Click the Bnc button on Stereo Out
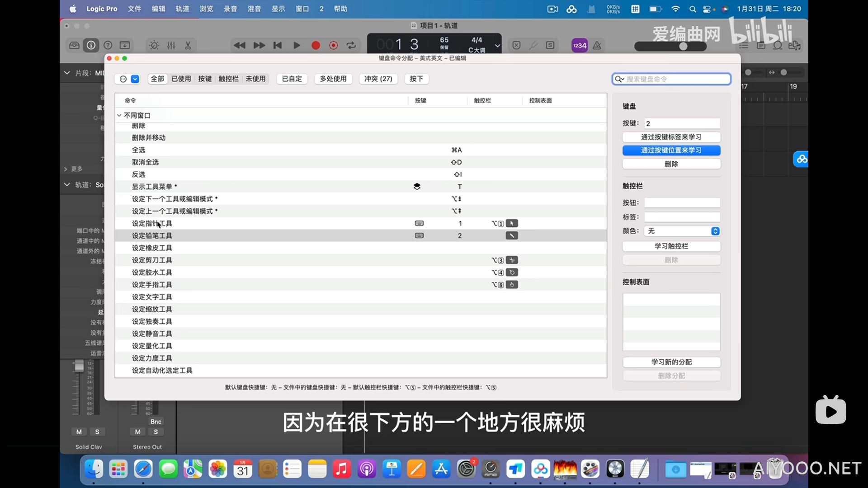 (x=156, y=422)
